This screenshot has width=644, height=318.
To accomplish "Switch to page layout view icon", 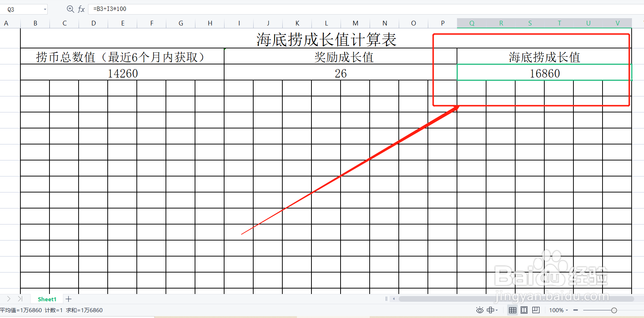I will click(x=524, y=310).
